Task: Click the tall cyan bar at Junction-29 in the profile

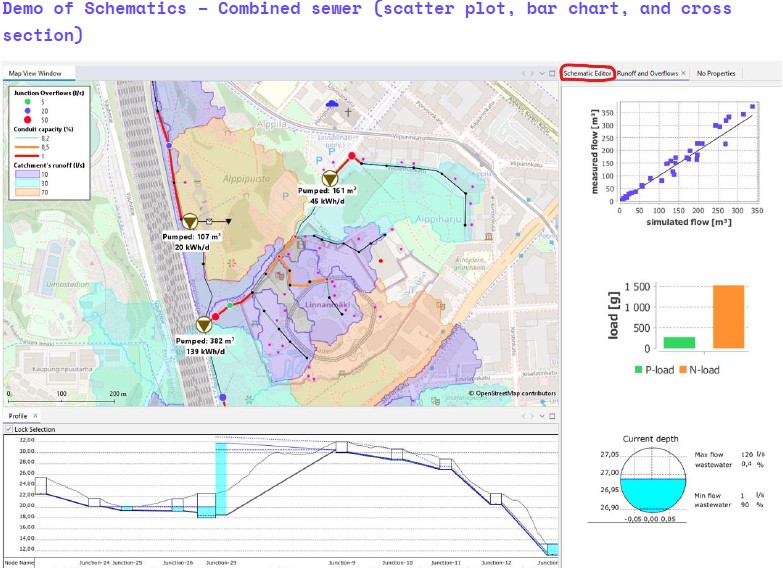Action: click(221, 474)
